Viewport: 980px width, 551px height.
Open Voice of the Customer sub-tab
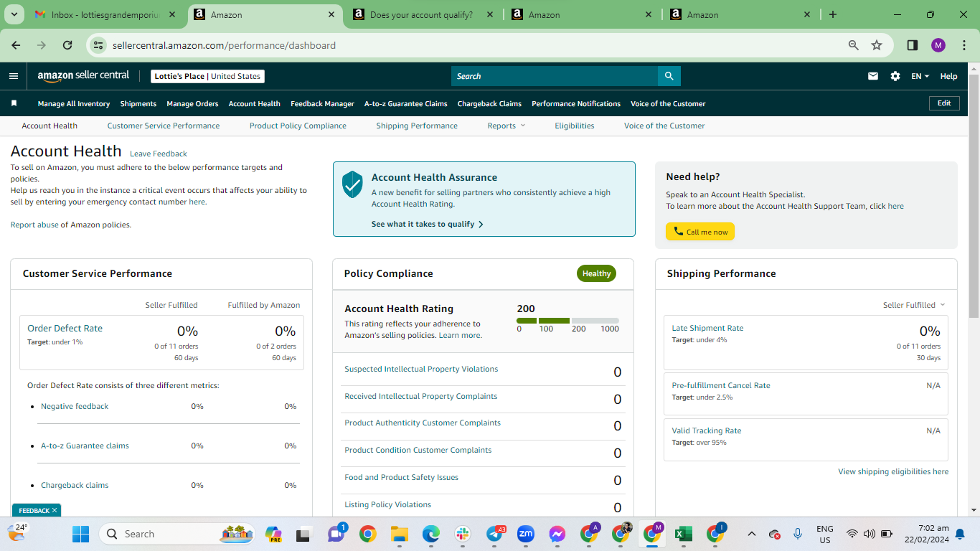664,126
